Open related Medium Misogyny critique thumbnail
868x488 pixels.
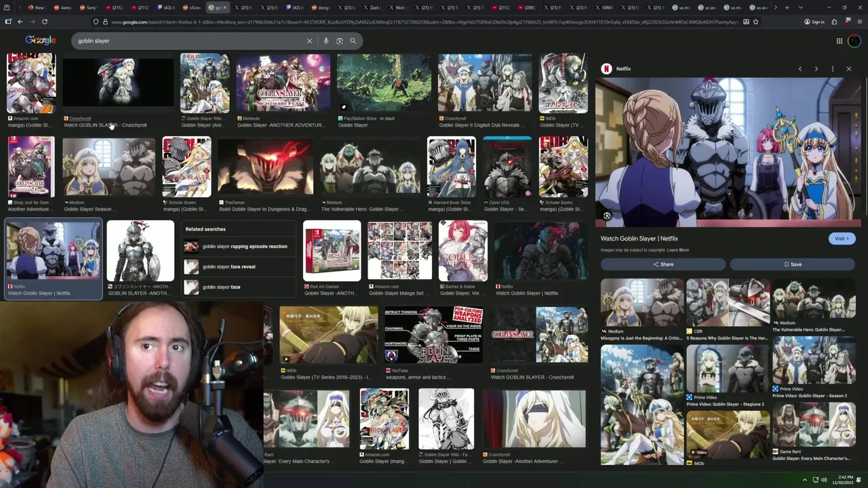coord(642,302)
